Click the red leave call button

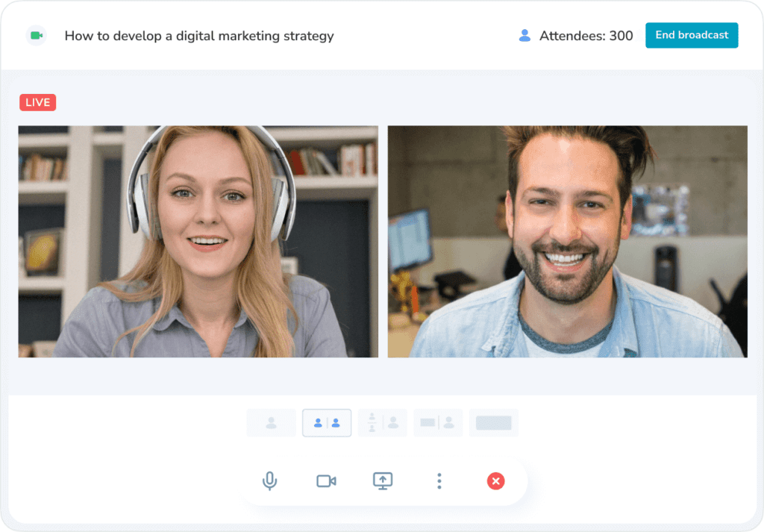495,481
